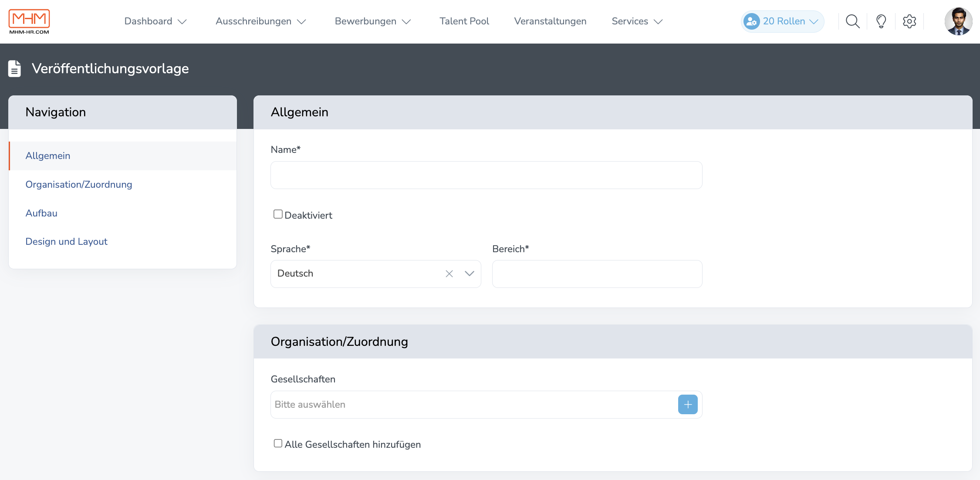Click the Organisation/Zuordnung navigation link
980x480 pixels.
click(x=78, y=184)
